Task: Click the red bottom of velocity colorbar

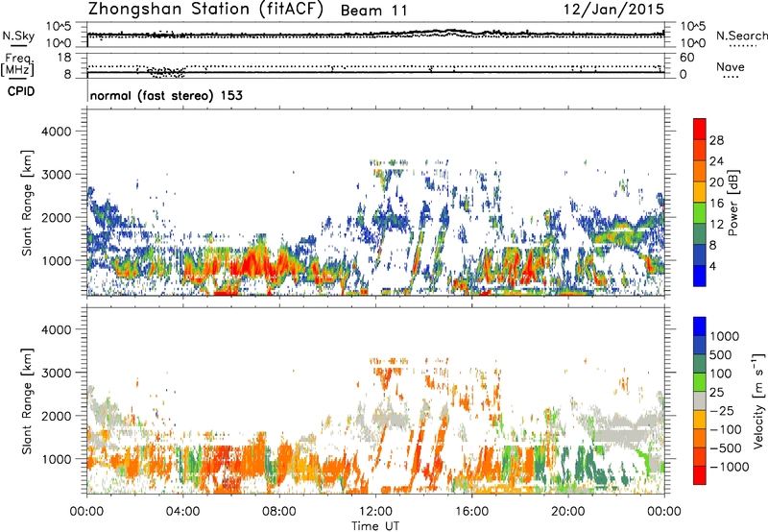Action: [x=700, y=475]
